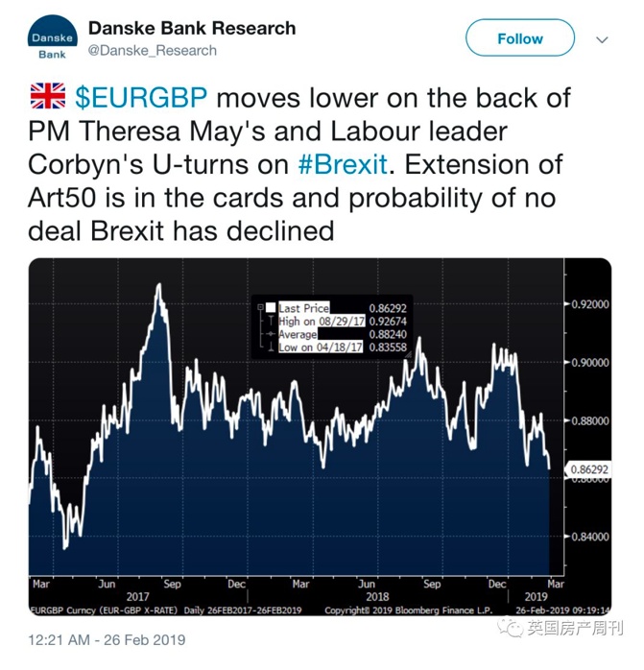
Task: Open the #Brexit hashtag link
Action: click(344, 163)
